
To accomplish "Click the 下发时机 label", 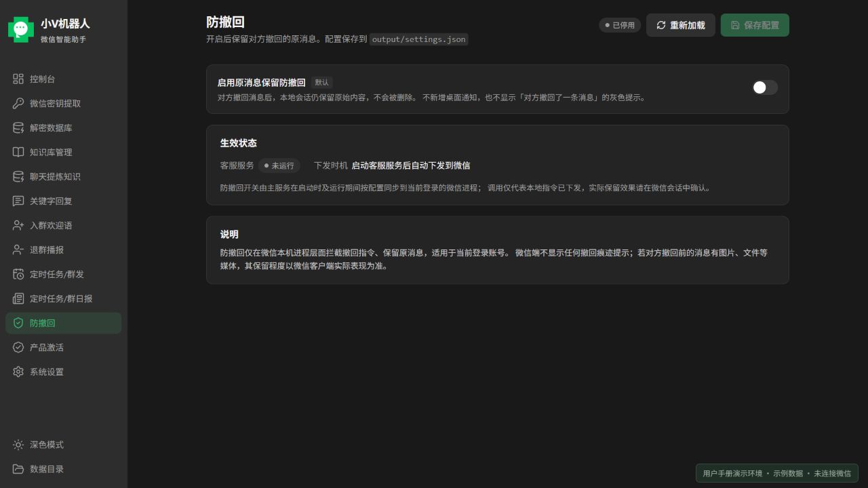I will pos(331,165).
